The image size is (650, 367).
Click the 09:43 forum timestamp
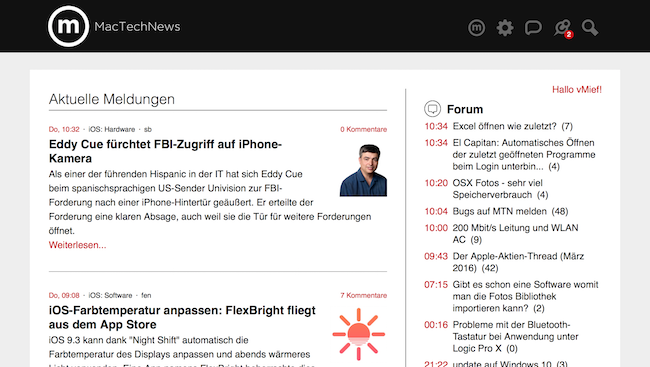[436, 256]
